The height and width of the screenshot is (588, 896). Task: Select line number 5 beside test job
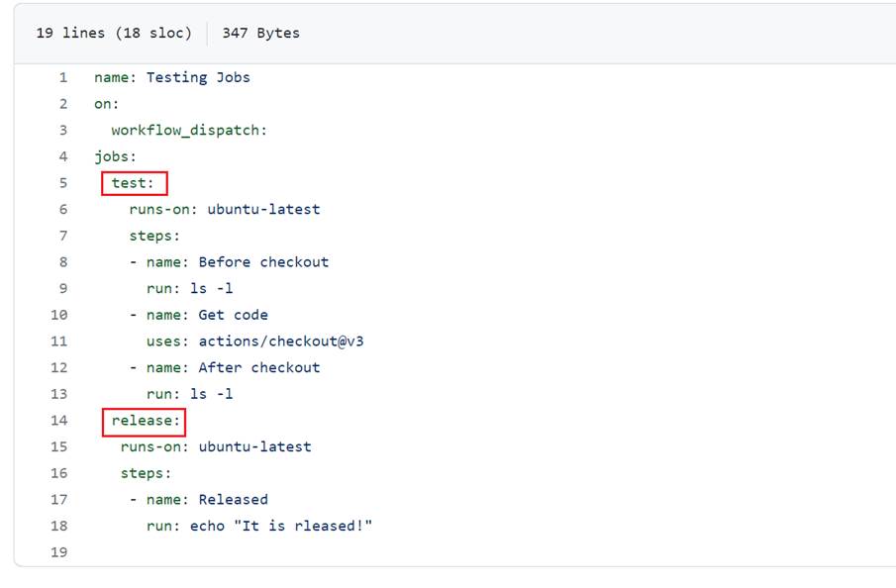(x=63, y=183)
